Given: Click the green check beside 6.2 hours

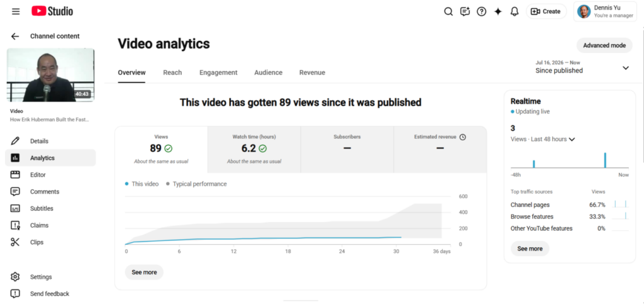Looking at the screenshot, I should [x=262, y=149].
